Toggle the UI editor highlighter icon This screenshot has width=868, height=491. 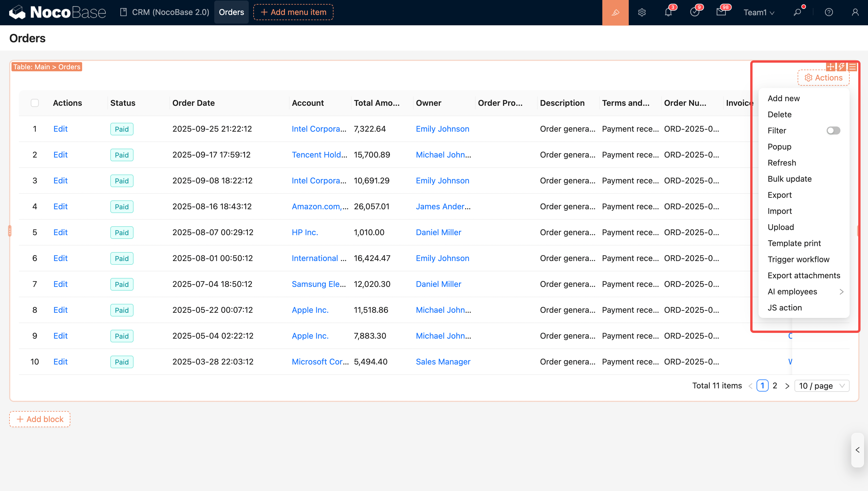[x=615, y=12]
